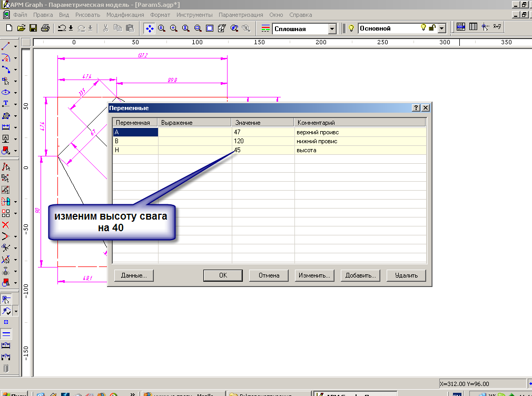Toggle the layer lock padlock icon
The height and width of the screenshot is (396, 532).
point(431,28)
